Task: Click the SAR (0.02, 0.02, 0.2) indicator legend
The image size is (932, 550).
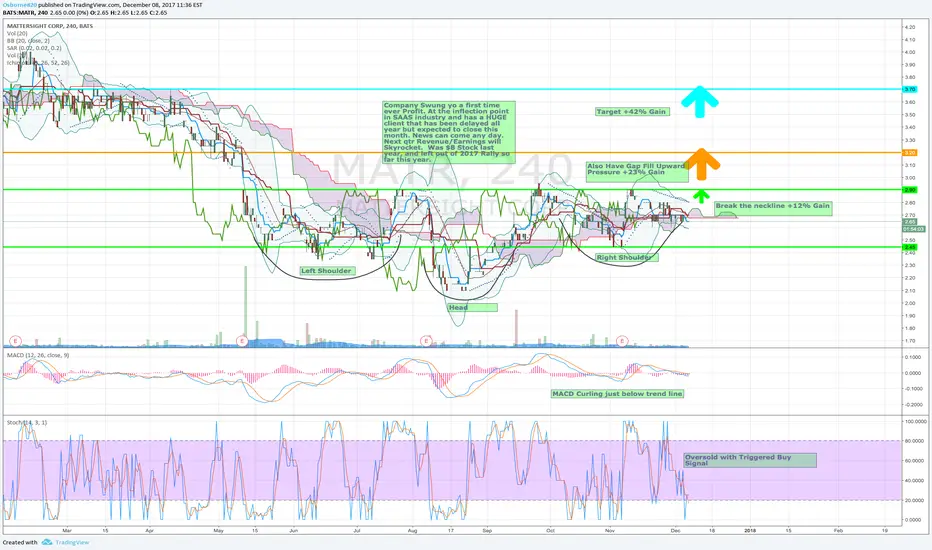Action: 34,48
